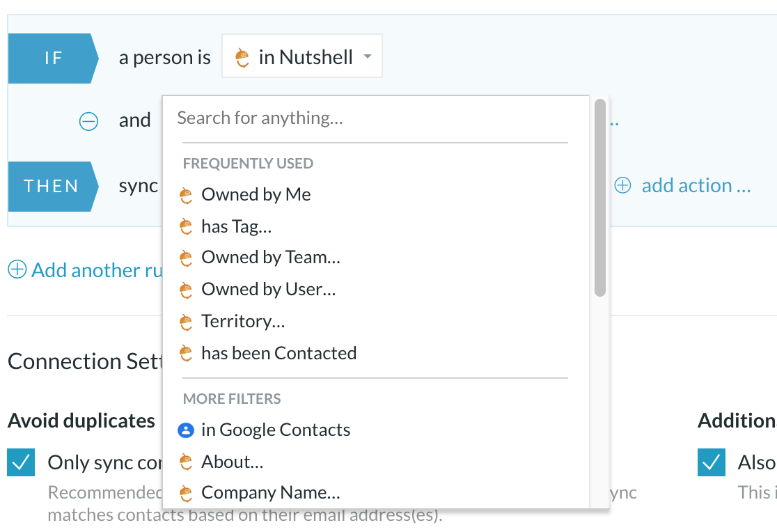The height and width of the screenshot is (532, 777).
Task: Toggle the 'Also' checkbox under Additional settings
Action: pyautogui.click(x=712, y=462)
